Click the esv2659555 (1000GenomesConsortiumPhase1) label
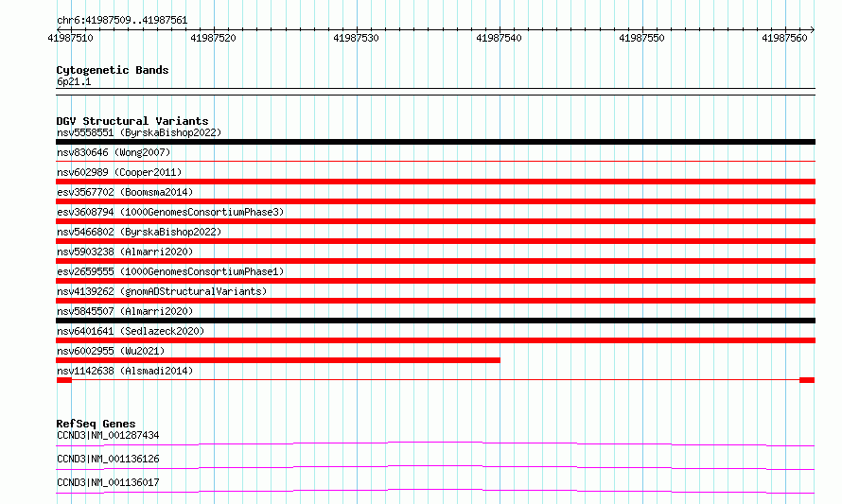Screen dimensions: 842x504 pos(170,271)
